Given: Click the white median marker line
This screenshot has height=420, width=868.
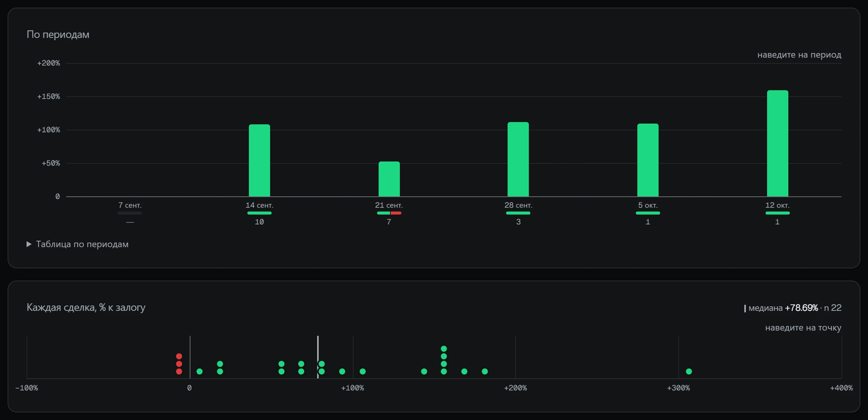Looking at the screenshot, I should (318, 357).
